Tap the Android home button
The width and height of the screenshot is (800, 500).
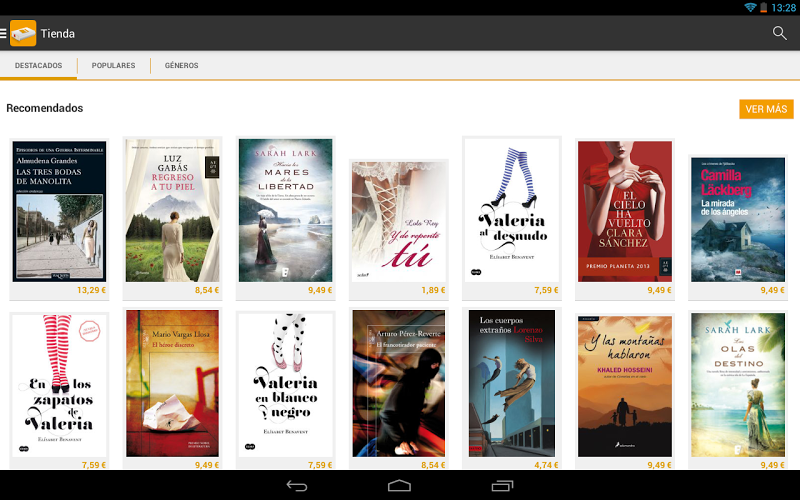(399, 486)
